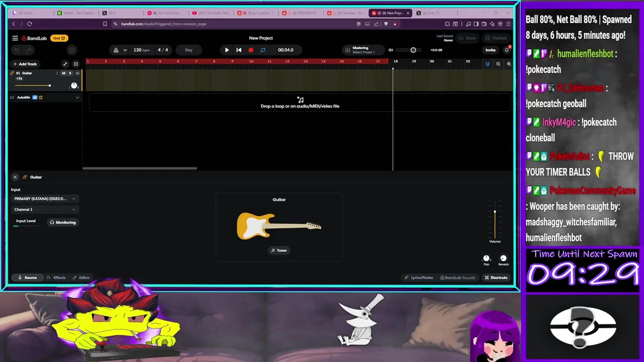644x362 pixels.
Task: Click the Publish button
Action: point(496,38)
